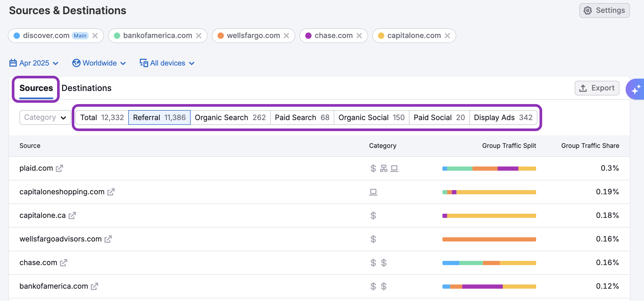Expand the All devices selector
Image resolution: width=644 pixels, height=301 pixels.
[167, 63]
